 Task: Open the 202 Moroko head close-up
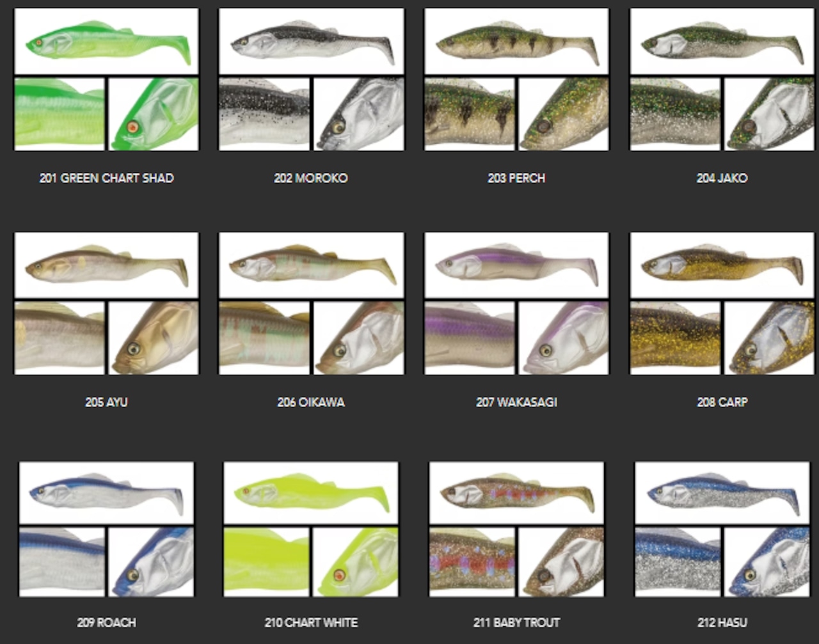[x=359, y=114]
